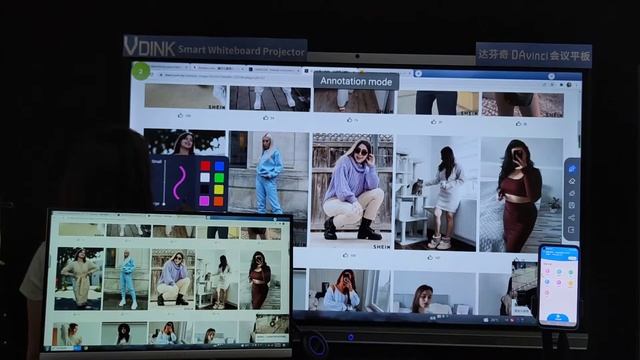This screenshot has width=640, height=360.
Task: Click the exit annotation icon in sidebar
Action: [571, 230]
